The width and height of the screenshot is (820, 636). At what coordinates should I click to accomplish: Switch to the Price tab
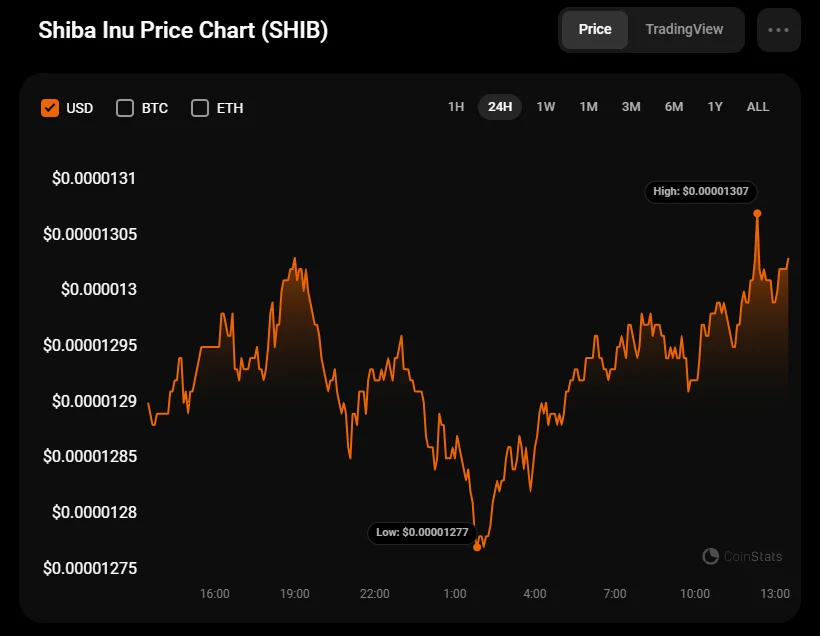(x=595, y=30)
